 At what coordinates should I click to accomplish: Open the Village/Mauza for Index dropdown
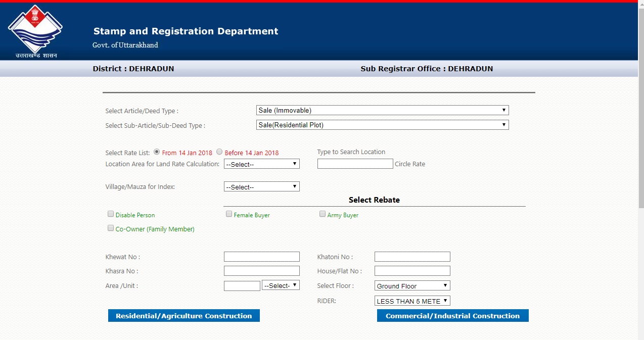click(261, 186)
